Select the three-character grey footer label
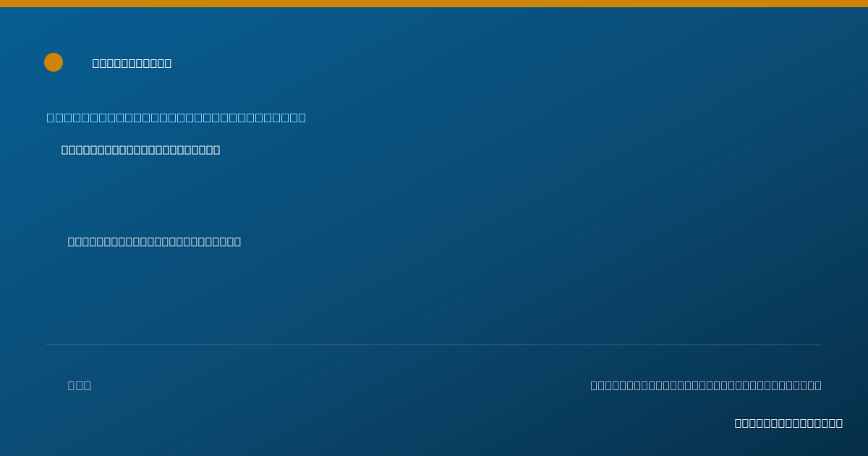 click(80, 385)
